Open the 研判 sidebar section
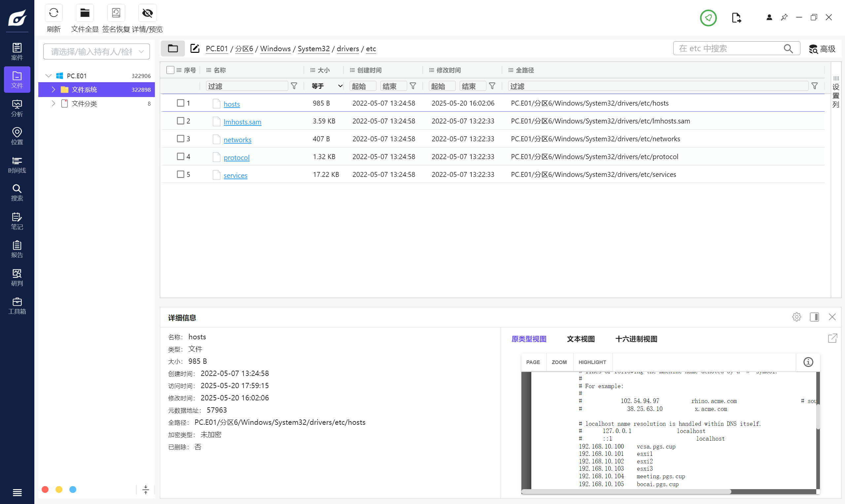This screenshot has width=845, height=504. tap(17, 278)
